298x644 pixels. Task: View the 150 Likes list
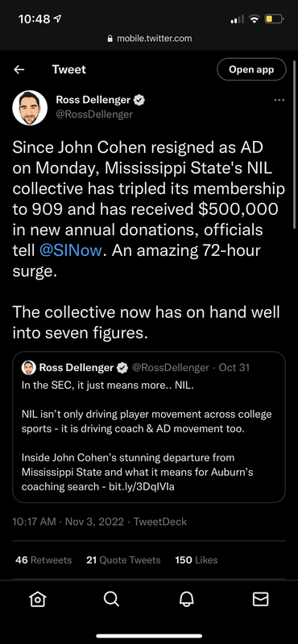196,559
